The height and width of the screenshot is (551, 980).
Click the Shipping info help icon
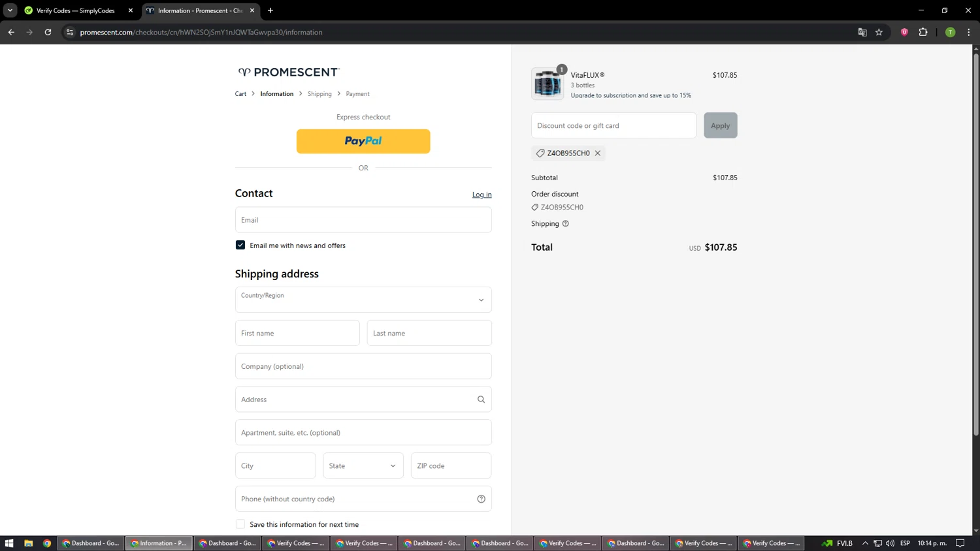pyautogui.click(x=566, y=223)
